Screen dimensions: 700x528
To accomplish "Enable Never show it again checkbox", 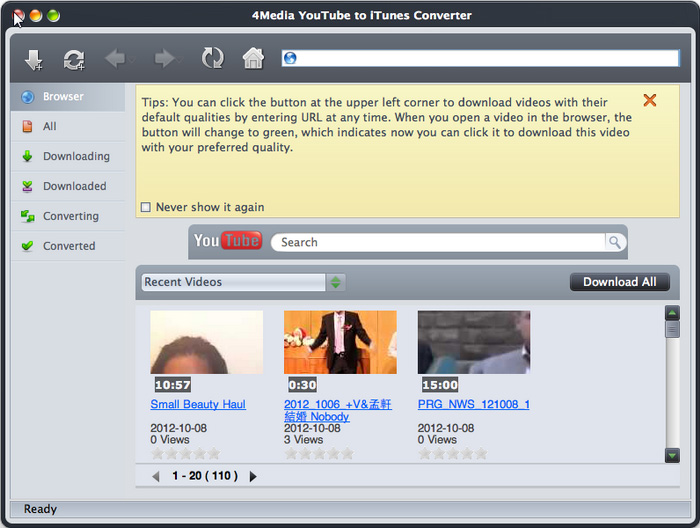I will tap(146, 208).
